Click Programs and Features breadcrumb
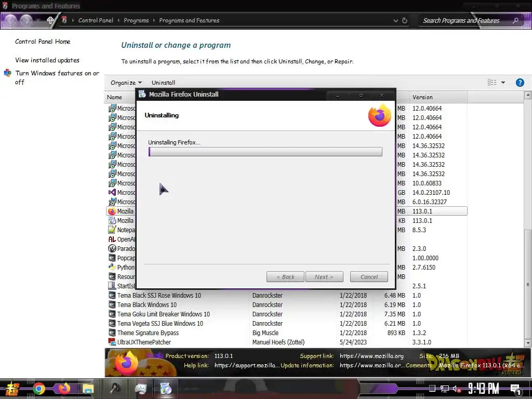 point(189,20)
